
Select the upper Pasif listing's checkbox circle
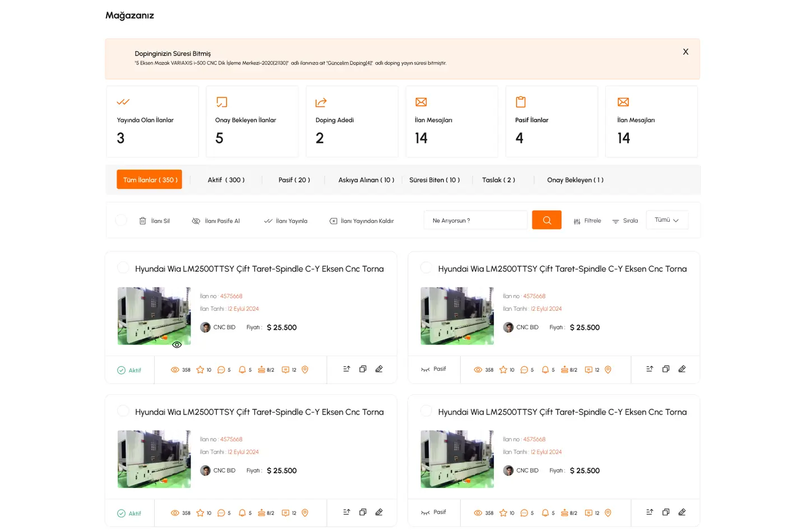point(426,268)
